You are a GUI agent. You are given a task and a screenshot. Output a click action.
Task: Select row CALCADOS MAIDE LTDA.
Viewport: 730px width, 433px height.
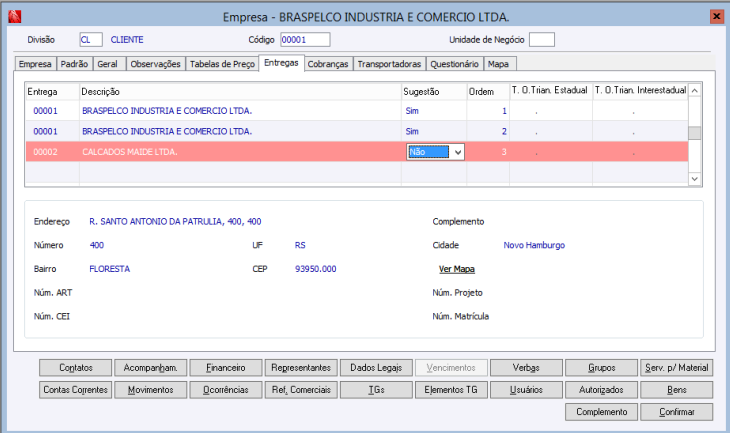[357, 152]
